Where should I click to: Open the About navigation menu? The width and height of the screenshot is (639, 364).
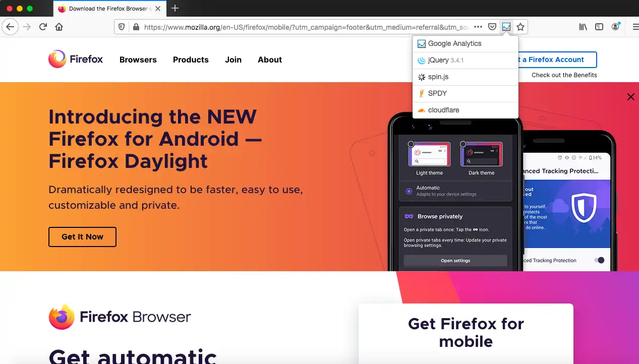(x=270, y=59)
